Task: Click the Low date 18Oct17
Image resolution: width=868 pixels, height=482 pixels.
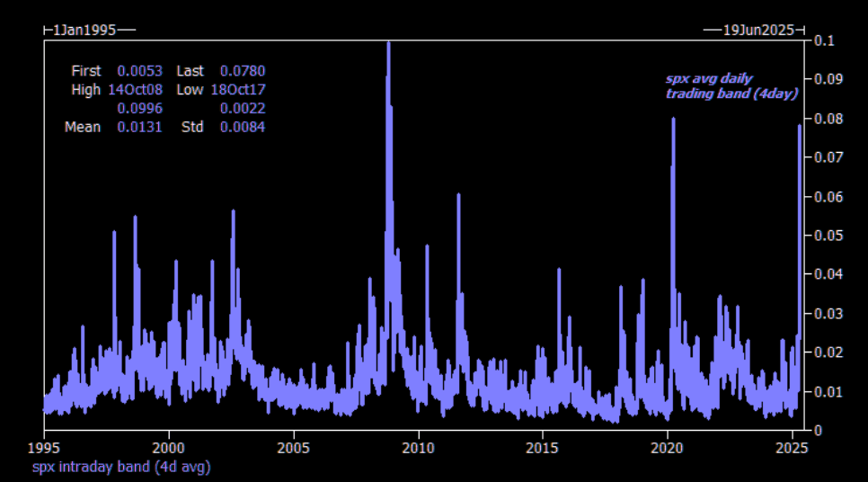Action: [238, 90]
